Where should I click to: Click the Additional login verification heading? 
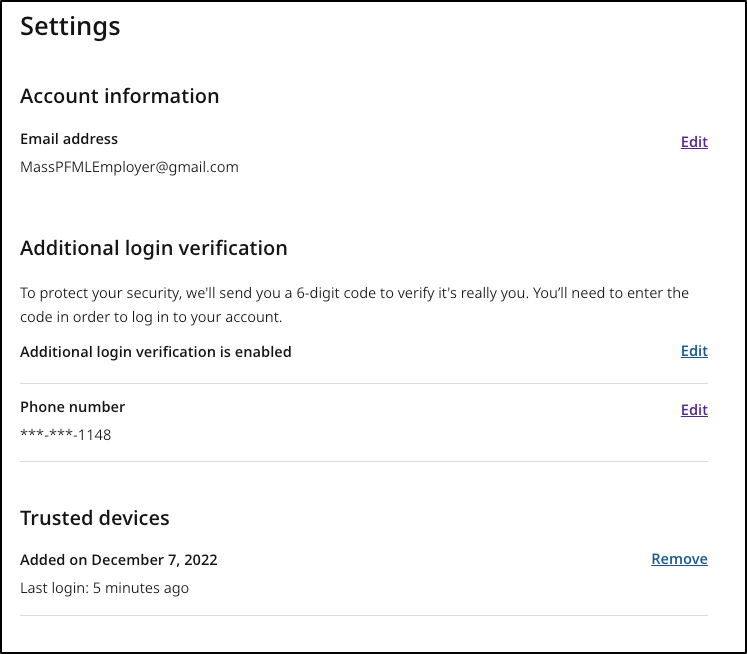pyautogui.click(x=153, y=248)
